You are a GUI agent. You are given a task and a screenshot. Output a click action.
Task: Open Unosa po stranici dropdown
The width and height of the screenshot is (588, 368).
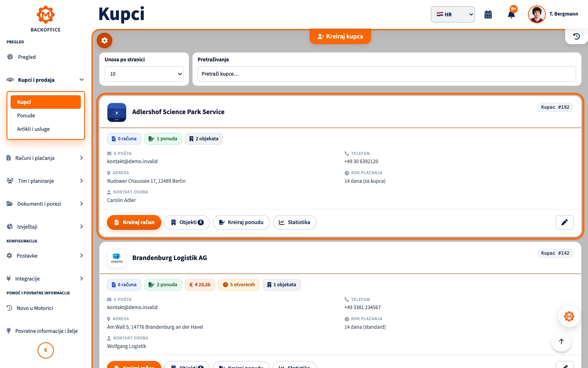144,74
